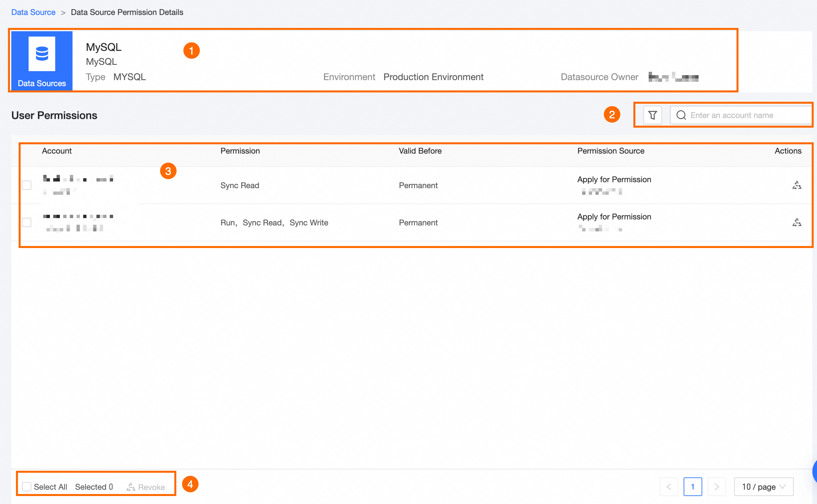Go to the next page arrow
This screenshot has height=504, width=817.
tap(717, 487)
